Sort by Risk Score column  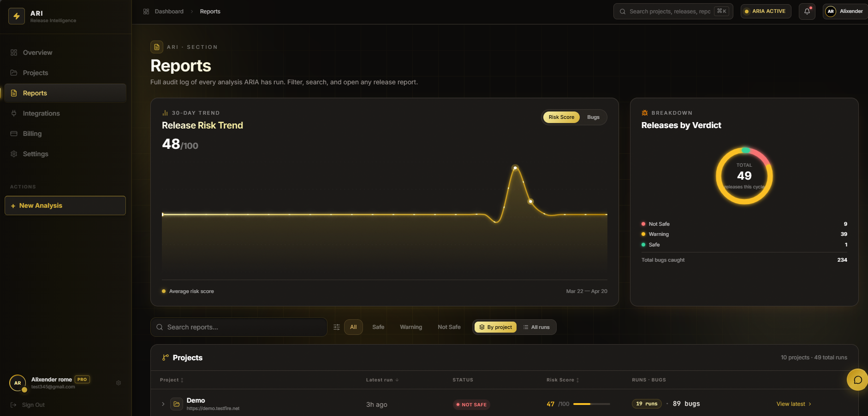[563, 380]
